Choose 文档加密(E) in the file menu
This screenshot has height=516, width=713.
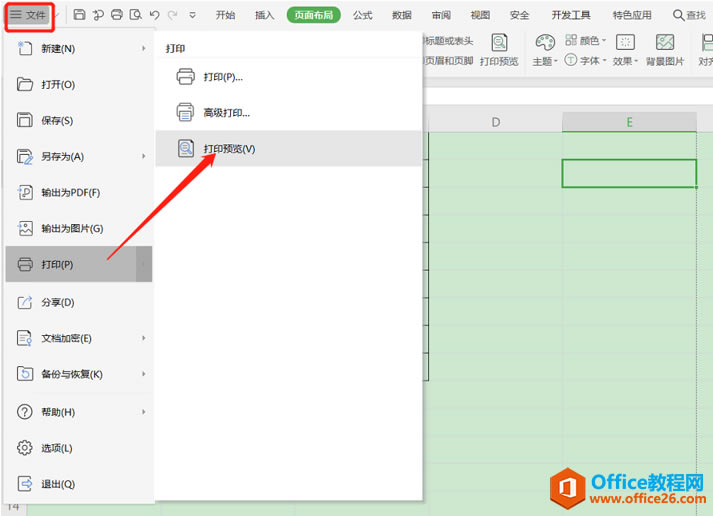(x=79, y=338)
